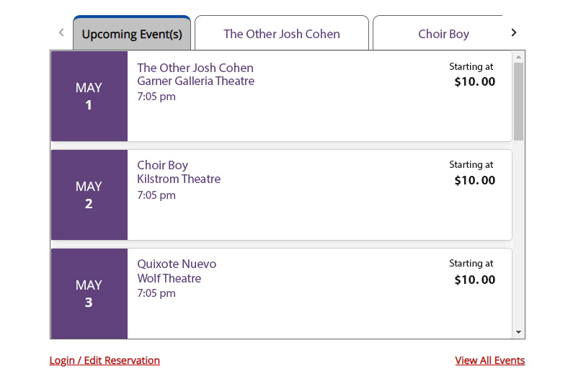Screen dimensions: 568x392
Task: Switch to The Other Josh Cohen tab
Action: pyautogui.click(x=282, y=34)
